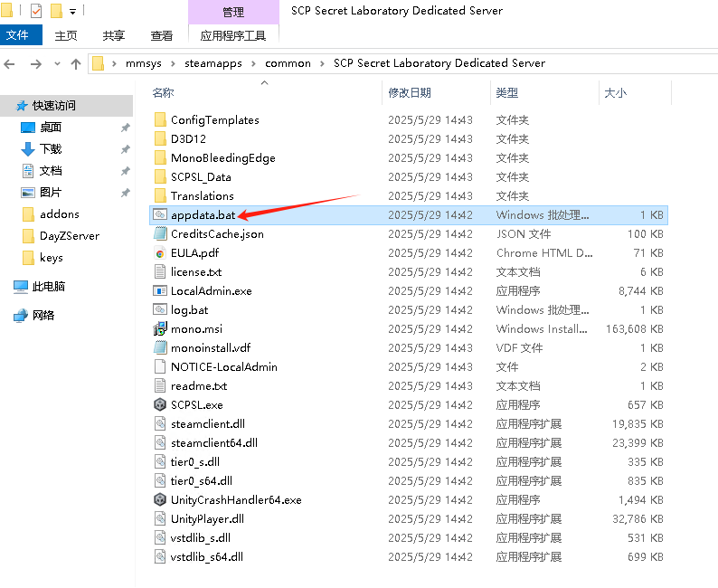
Task: Click the appdata.bat batch file icon
Action: [x=160, y=214]
